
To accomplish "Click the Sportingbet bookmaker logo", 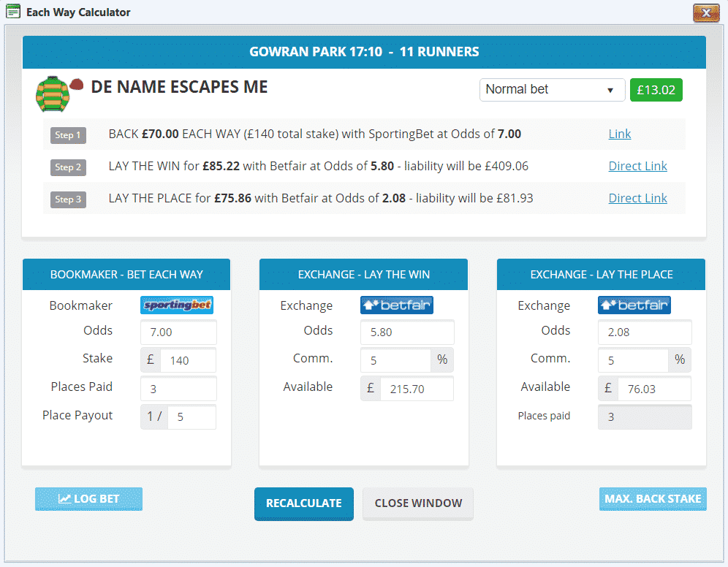I will pyautogui.click(x=177, y=305).
